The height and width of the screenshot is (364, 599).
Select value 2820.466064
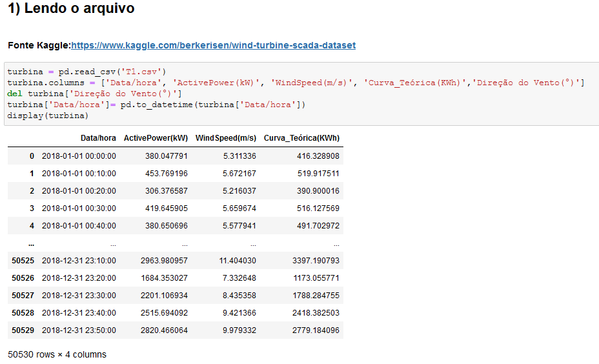164,330
